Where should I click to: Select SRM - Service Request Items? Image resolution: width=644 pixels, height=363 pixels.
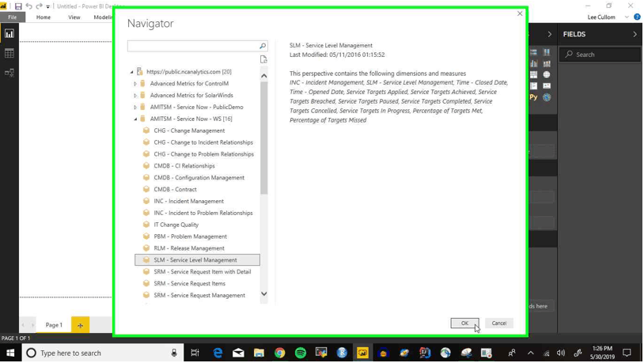(189, 284)
